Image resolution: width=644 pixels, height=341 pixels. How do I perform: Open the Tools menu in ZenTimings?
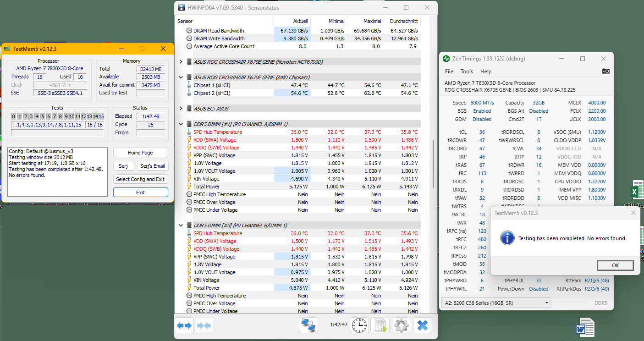(467, 71)
